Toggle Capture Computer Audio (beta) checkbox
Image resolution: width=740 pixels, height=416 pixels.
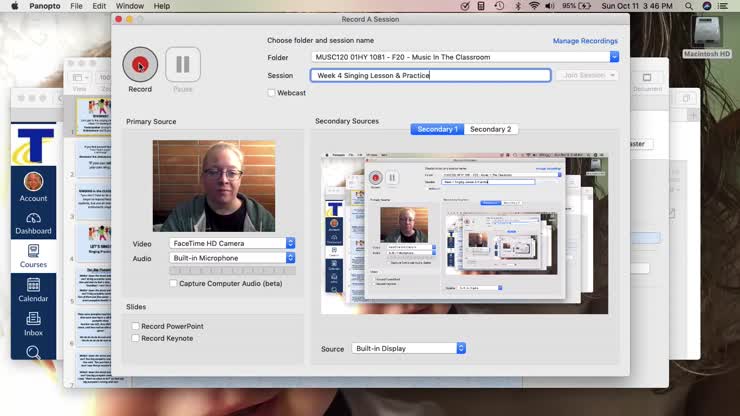point(173,283)
